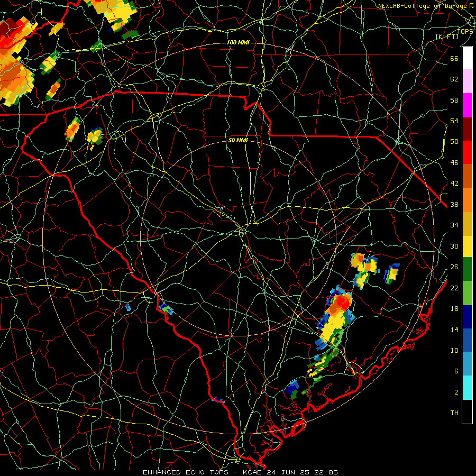Click the magenta legend swatch
Viewport: 476px width, 476px height.
(x=467, y=105)
